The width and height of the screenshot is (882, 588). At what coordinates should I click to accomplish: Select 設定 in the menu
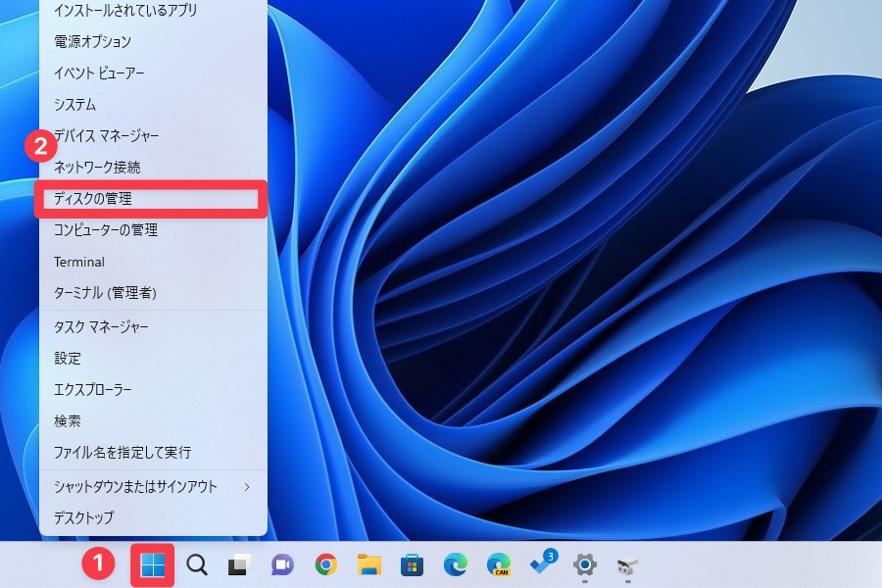pyautogui.click(x=153, y=359)
